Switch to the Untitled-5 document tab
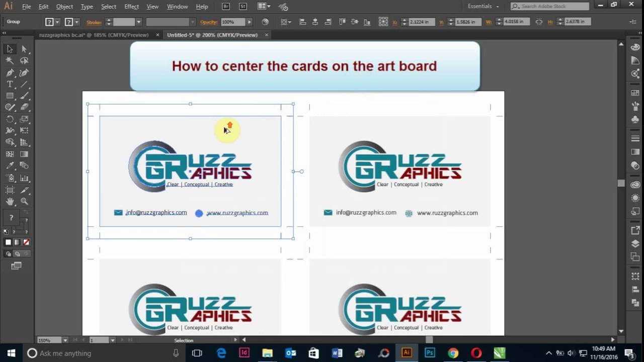Image resolution: width=644 pixels, height=362 pixels. coord(212,35)
